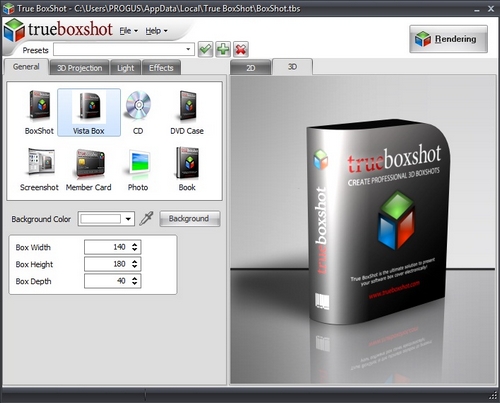Open the Help menu
Viewport: 500px width, 403px height.
[156, 31]
